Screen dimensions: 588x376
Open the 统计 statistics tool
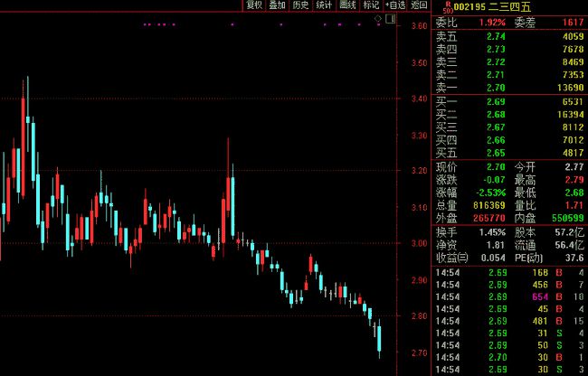(324, 5)
